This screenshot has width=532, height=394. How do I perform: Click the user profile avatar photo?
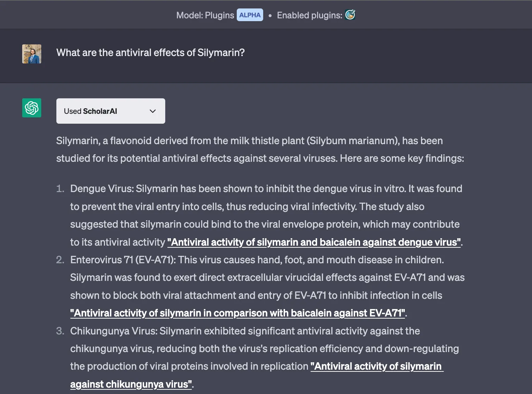click(x=32, y=54)
